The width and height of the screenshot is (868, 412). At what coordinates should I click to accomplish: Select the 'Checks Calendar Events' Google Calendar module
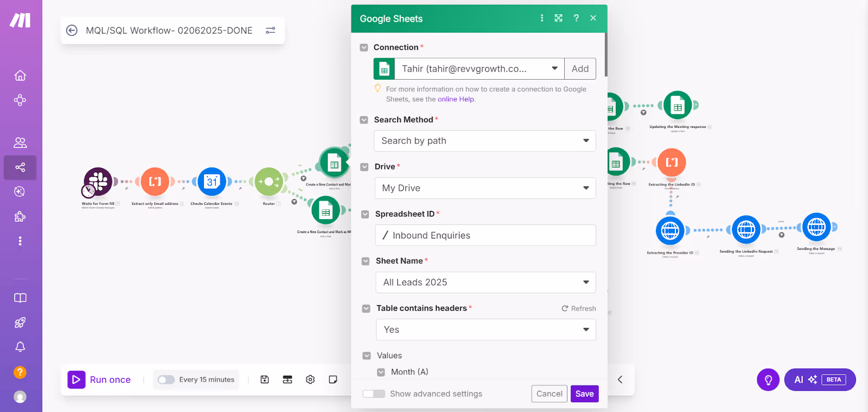[x=212, y=182]
